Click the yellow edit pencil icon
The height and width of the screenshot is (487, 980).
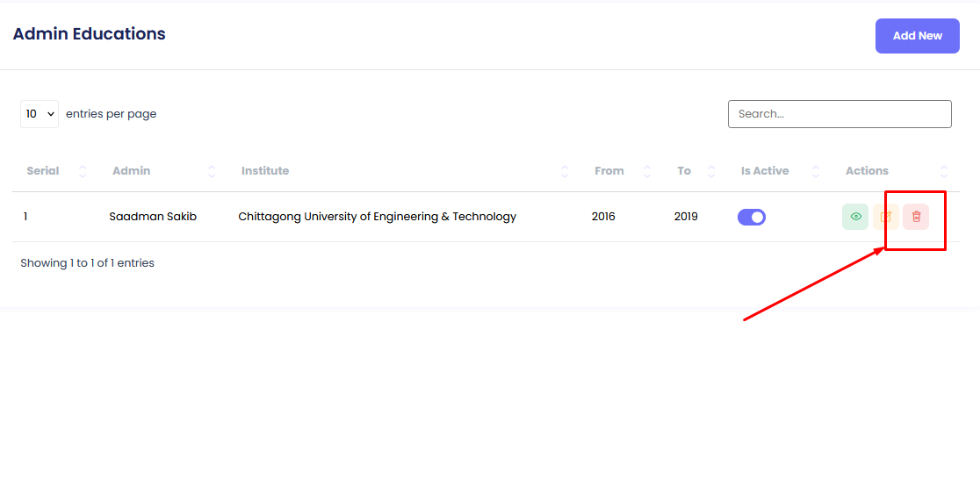886,217
